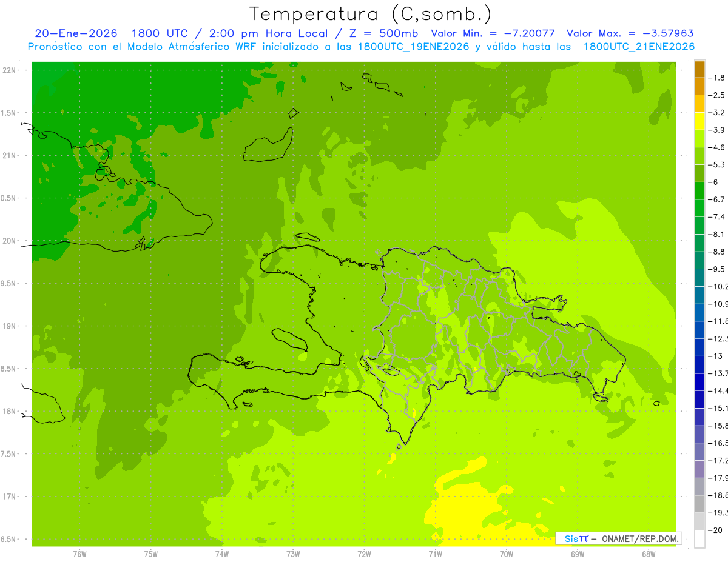Screen dimensions: 728x562
Task: Click the gray swatch between -18.6 and -19.3
Action: point(699,504)
